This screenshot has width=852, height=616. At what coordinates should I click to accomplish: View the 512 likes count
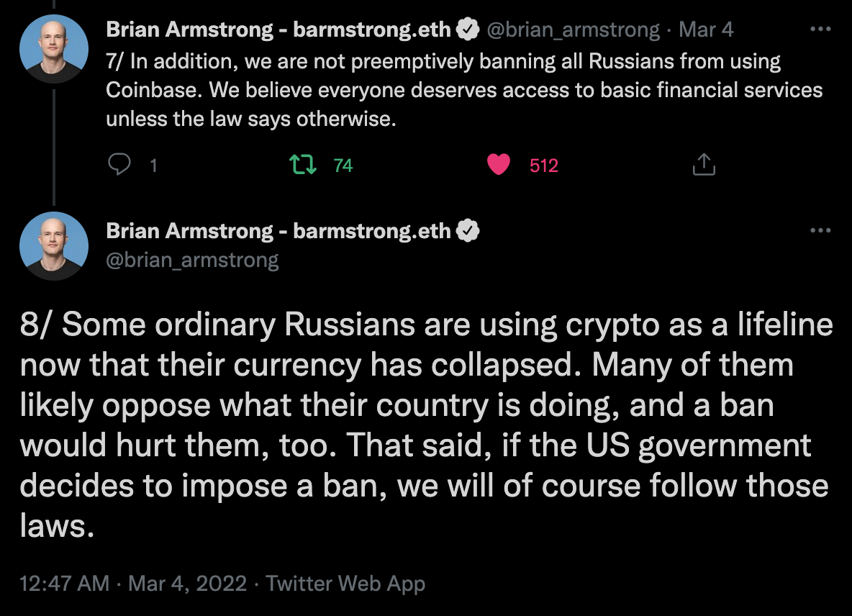pos(544,165)
